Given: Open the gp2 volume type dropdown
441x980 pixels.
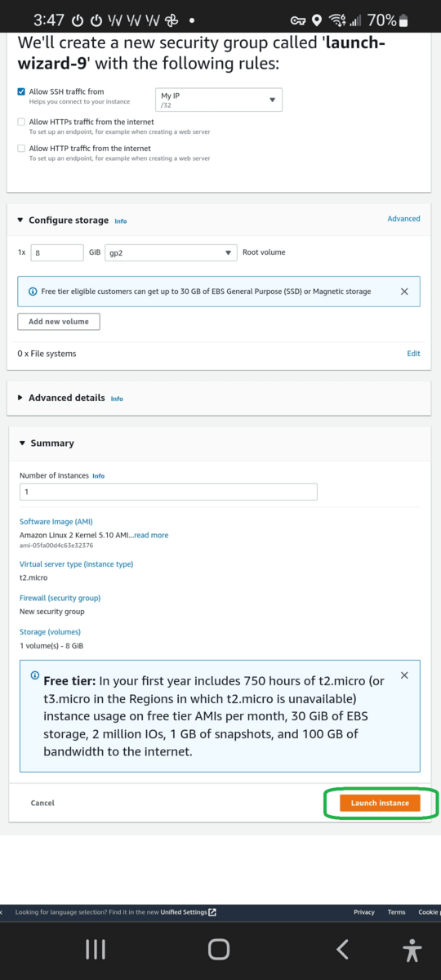Looking at the screenshot, I should tap(171, 253).
